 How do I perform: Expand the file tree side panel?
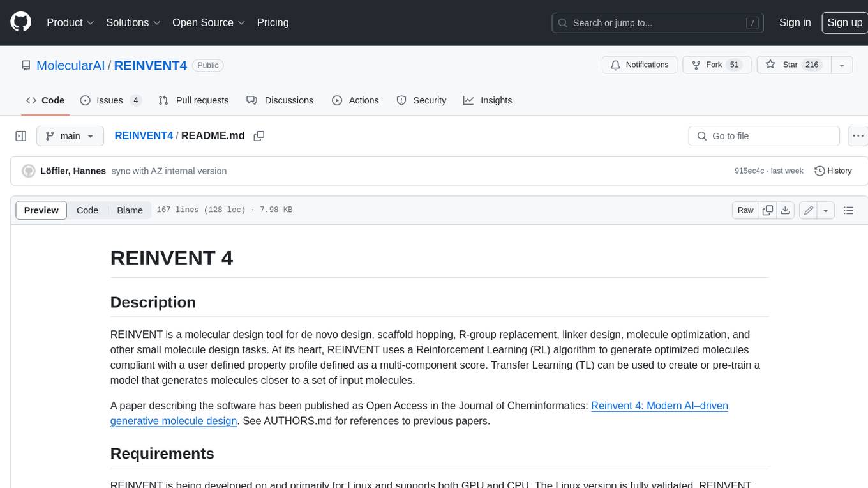point(21,136)
